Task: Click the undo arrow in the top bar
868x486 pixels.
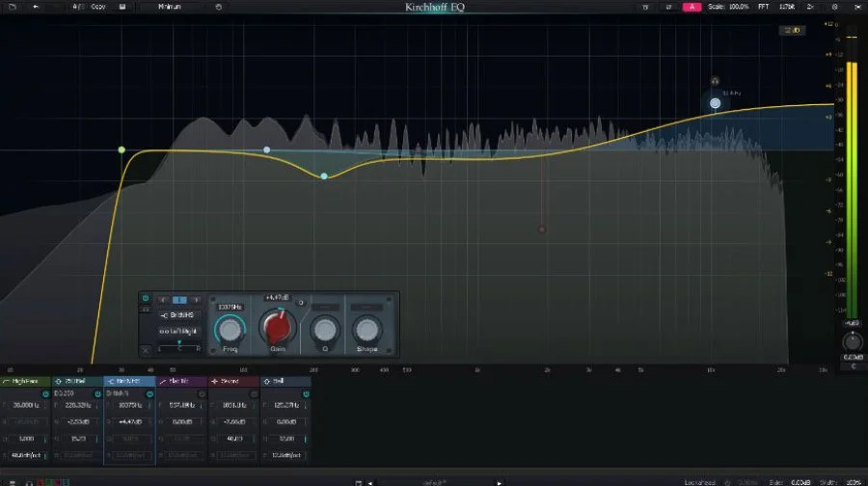Action: tap(36, 7)
